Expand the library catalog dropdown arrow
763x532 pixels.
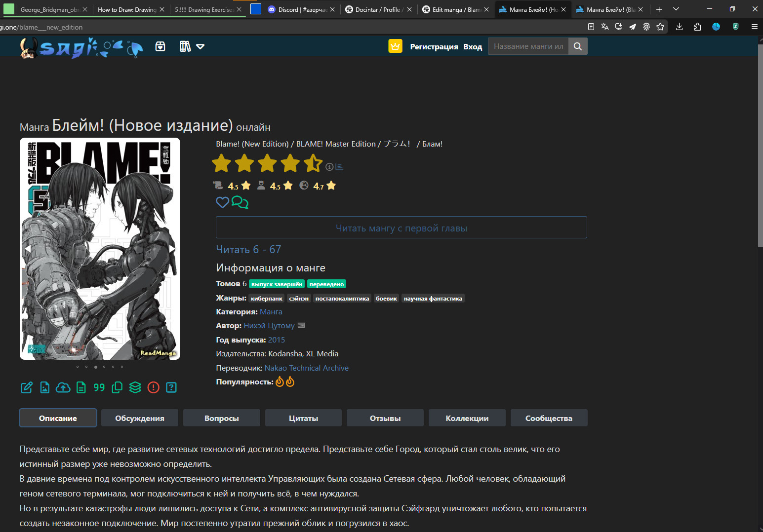pos(201,46)
